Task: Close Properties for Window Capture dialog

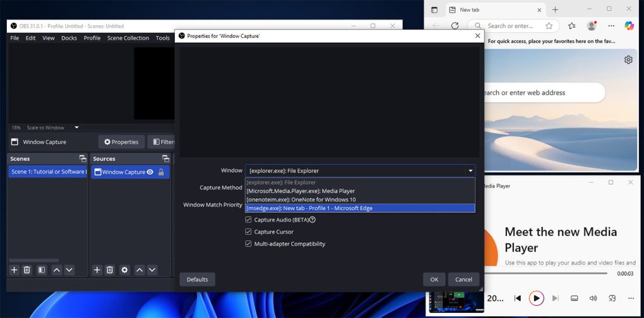Action: [477, 36]
